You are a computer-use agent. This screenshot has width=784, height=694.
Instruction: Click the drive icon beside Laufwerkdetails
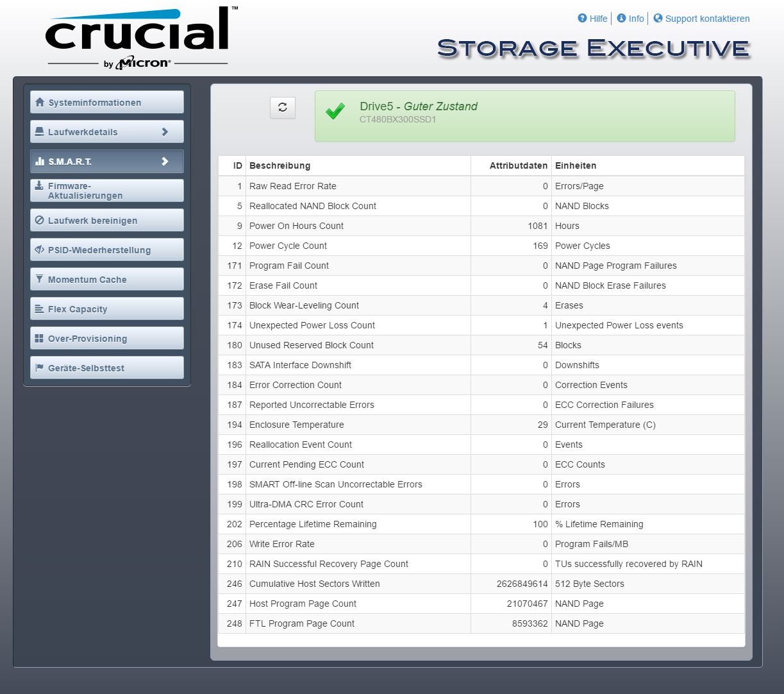40,131
